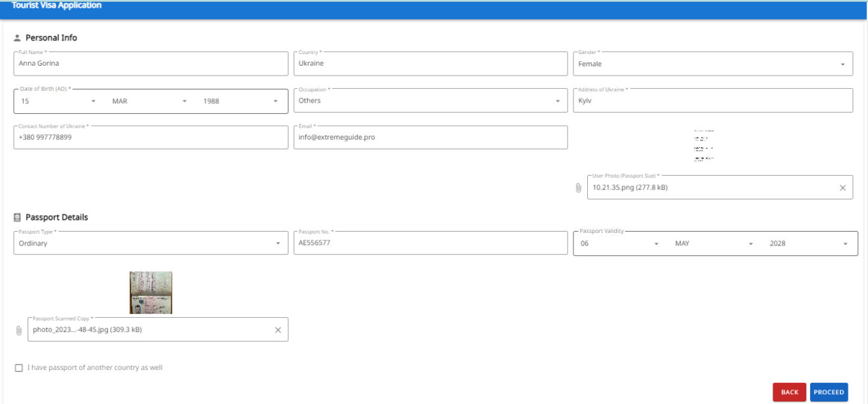This screenshot has width=868, height=404.
Task: Click paperclip icon beside User Photo field
Action: (x=579, y=188)
